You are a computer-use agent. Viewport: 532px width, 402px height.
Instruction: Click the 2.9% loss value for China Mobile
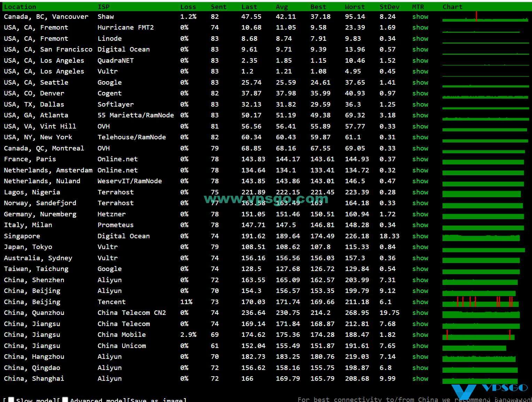coord(188,335)
